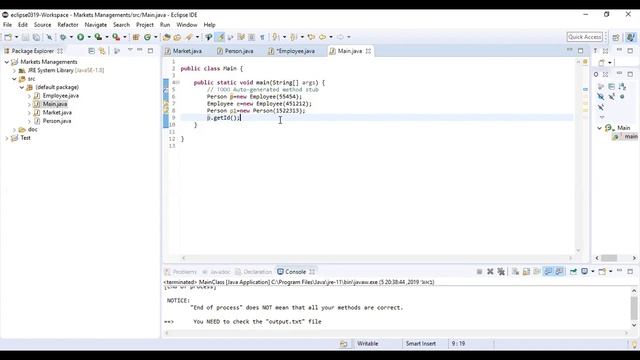Open the New file dropdown arrow

point(16,37)
